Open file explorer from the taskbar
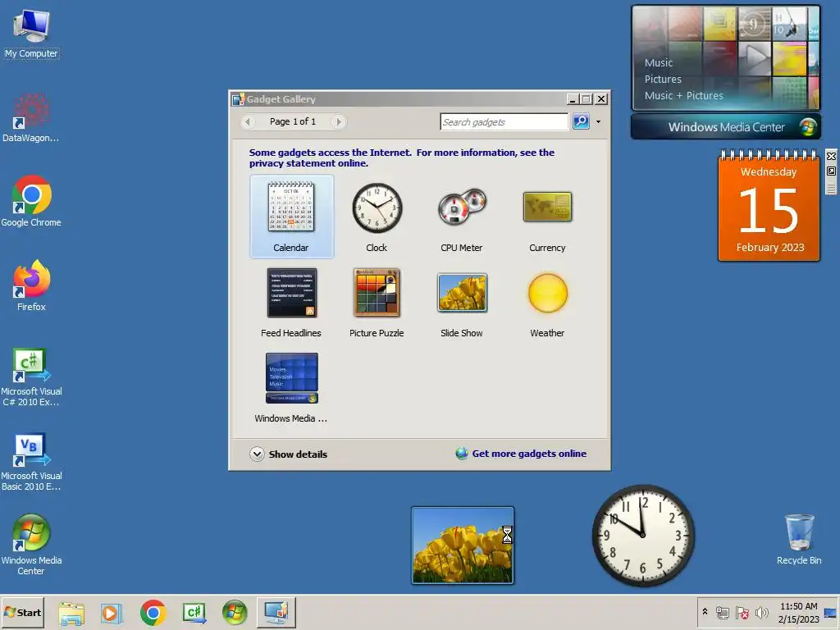The image size is (840, 630). pos(71,613)
